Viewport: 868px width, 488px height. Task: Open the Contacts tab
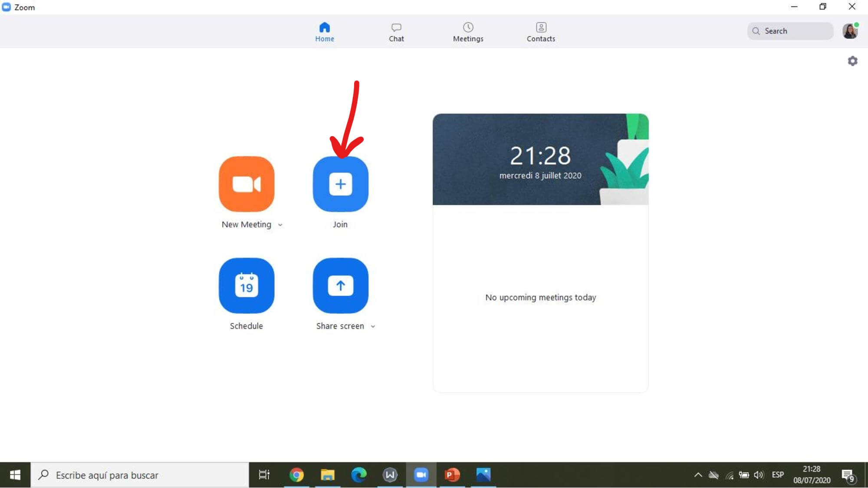click(541, 32)
